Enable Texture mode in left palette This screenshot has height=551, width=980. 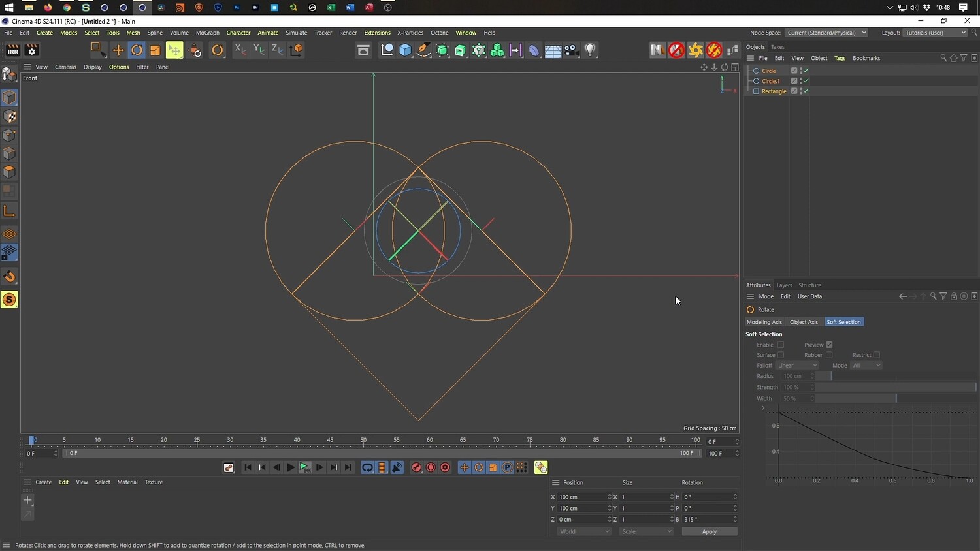[x=9, y=117]
